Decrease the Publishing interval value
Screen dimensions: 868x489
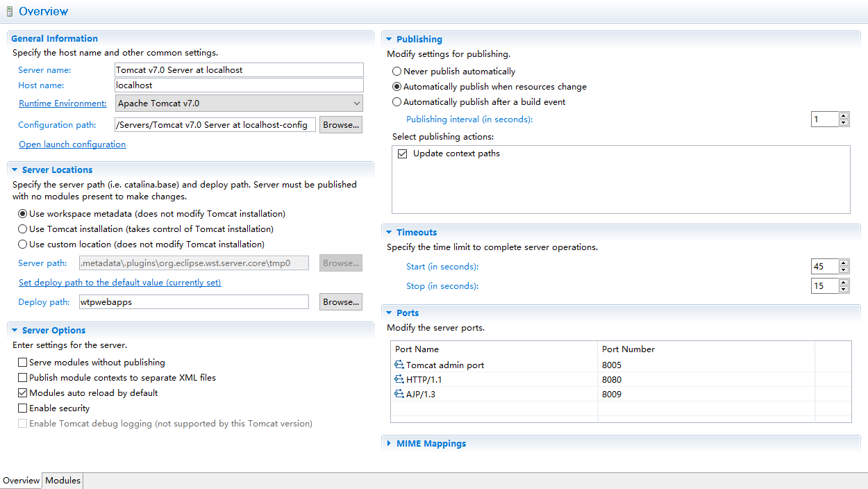point(844,123)
